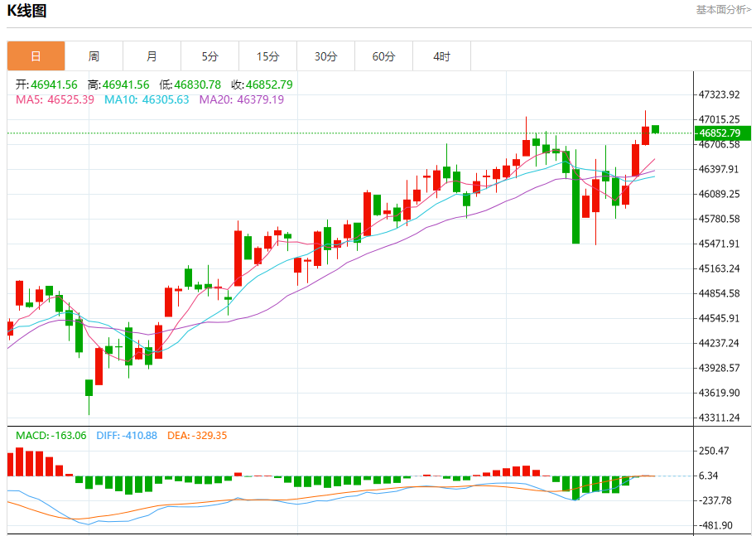The height and width of the screenshot is (536, 756).
Task: Select the 日 daily chart tab
Action: pyautogui.click(x=36, y=56)
